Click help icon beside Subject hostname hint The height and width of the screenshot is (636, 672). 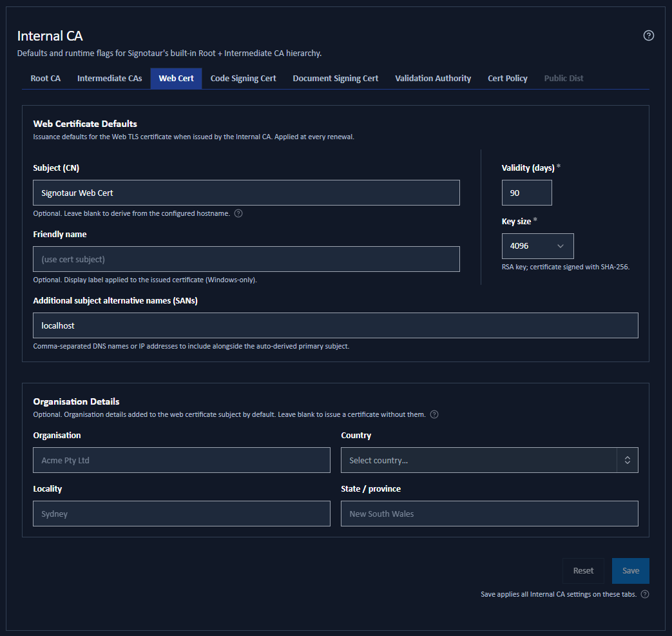point(238,213)
